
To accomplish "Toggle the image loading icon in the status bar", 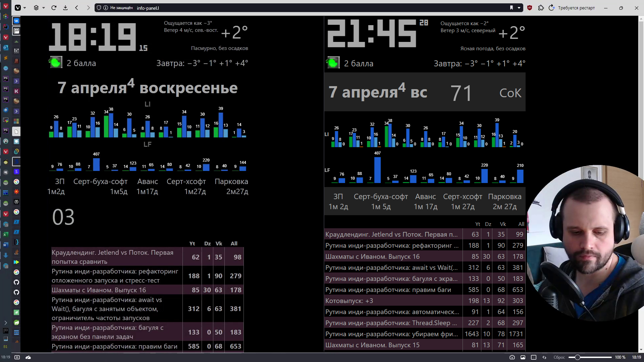I will click(x=523, y=357).
